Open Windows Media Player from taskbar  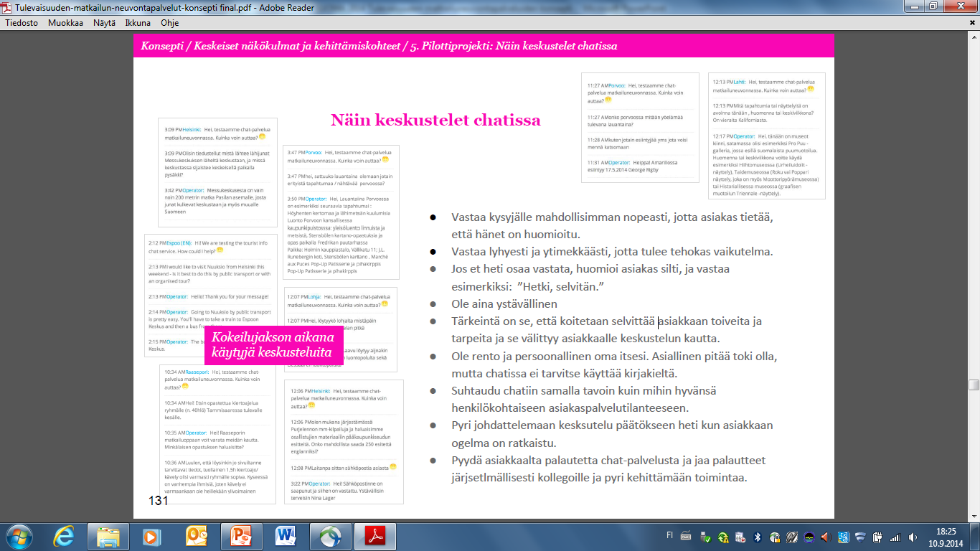151,536
